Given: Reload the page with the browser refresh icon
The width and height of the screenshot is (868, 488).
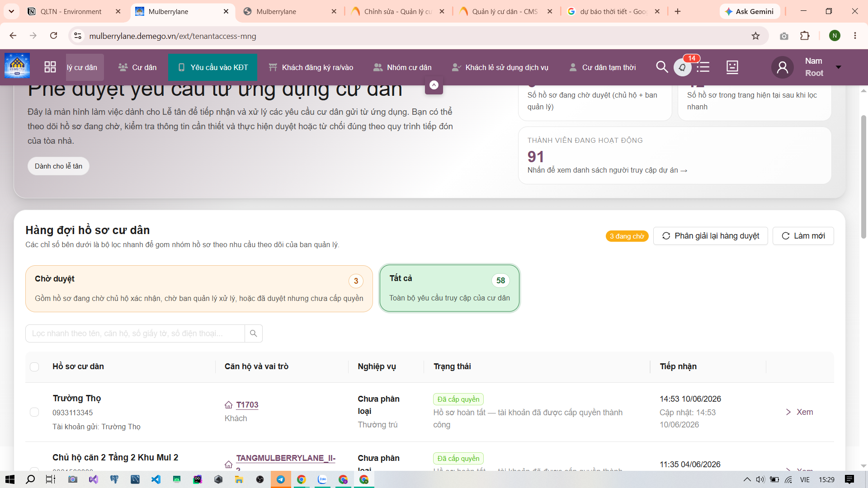Looking at the screenshot, I should [54, 36].
